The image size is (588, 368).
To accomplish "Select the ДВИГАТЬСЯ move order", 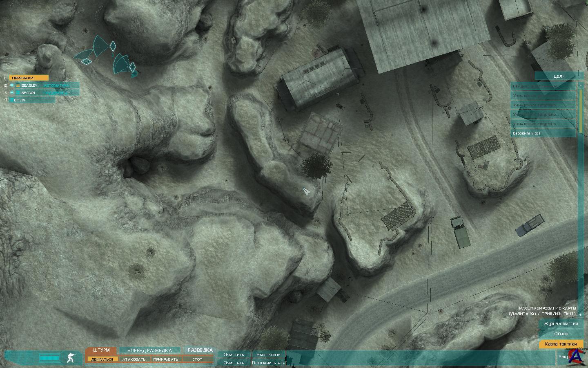I will 102,359.
